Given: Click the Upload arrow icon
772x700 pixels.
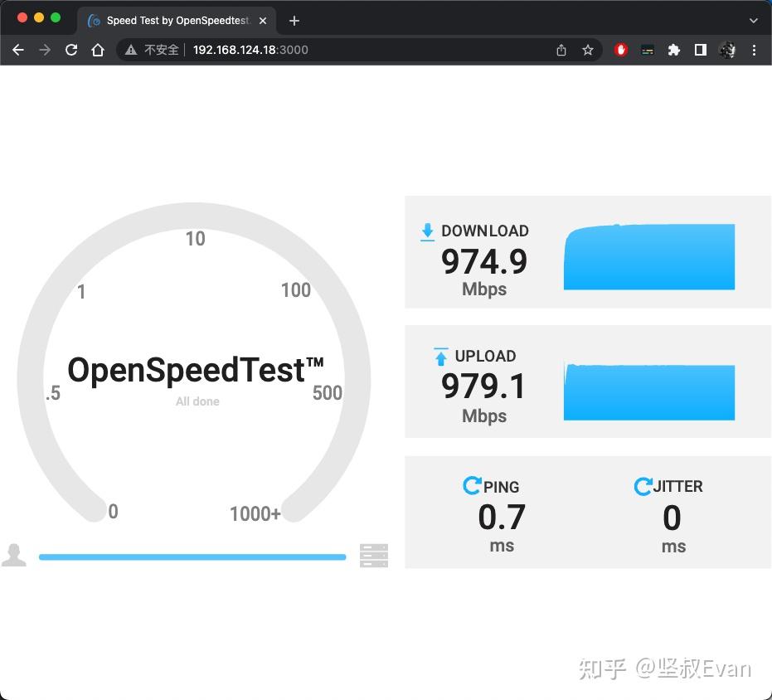Looking at the screenshot, I should tap(440, 357).
